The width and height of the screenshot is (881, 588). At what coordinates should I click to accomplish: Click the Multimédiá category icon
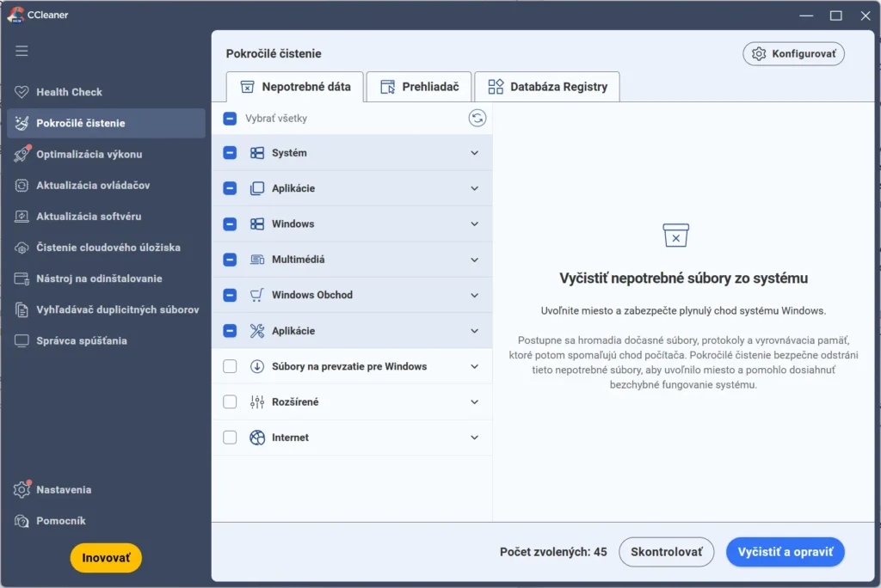coord(256,260)
